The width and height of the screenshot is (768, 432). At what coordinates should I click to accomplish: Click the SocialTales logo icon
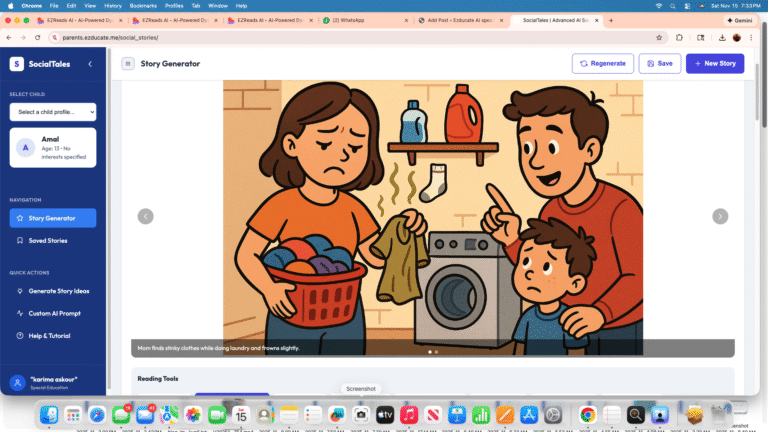coord(17,64)
